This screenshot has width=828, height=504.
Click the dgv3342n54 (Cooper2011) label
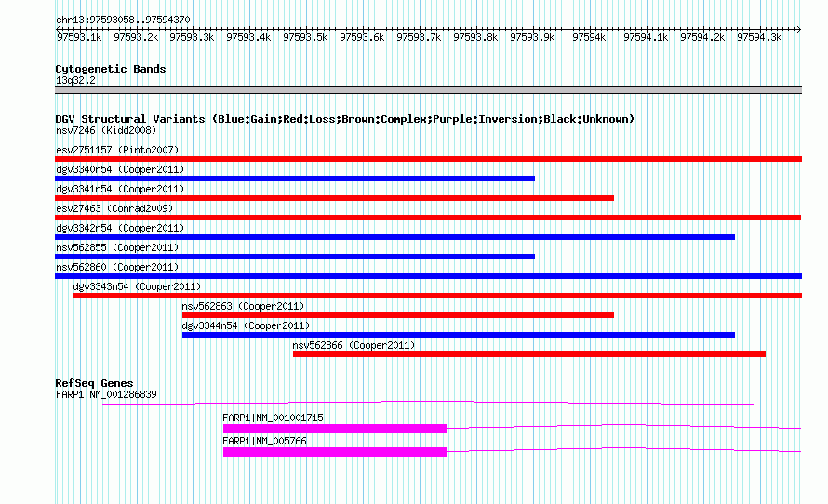120,228
